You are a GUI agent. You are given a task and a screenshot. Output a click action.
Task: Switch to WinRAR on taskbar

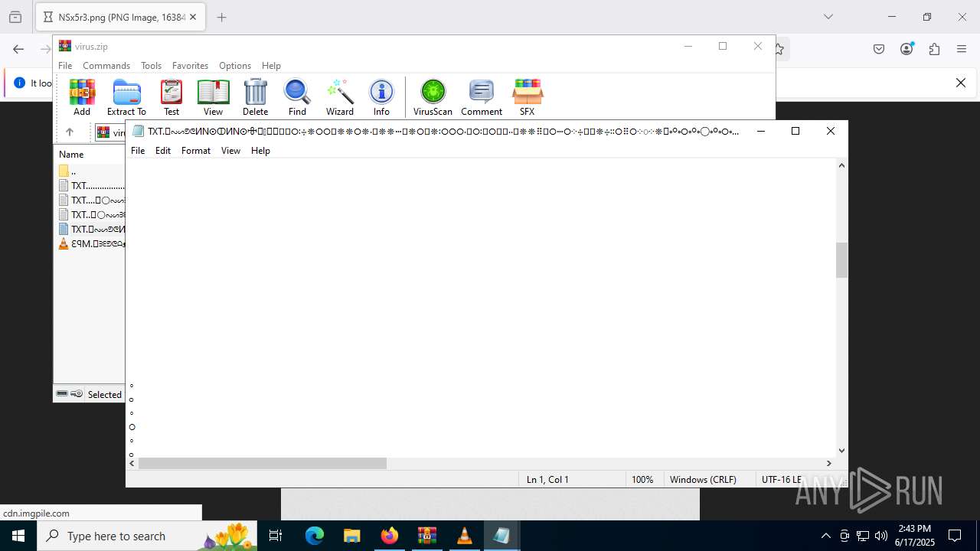coord(426,536)
